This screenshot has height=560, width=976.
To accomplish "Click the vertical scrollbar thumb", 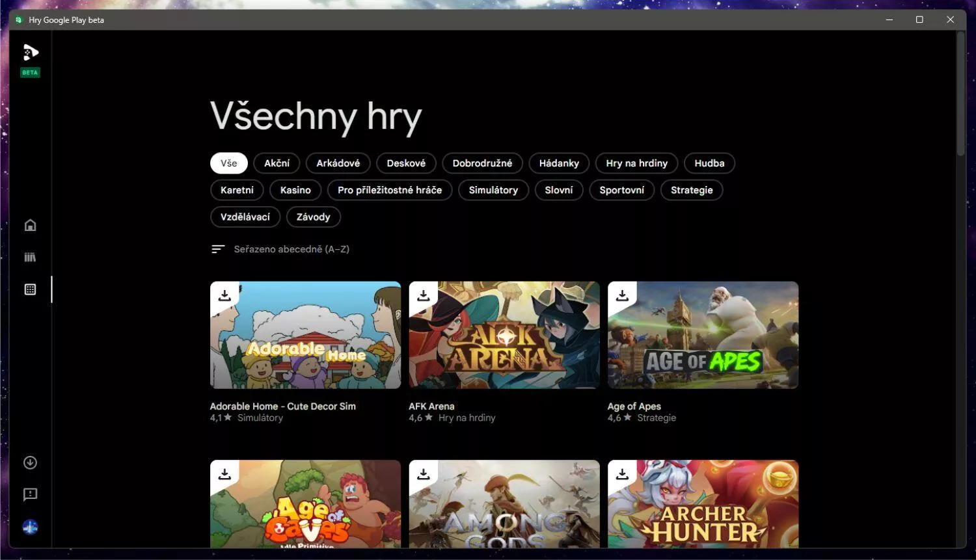I will coord(960,94).
